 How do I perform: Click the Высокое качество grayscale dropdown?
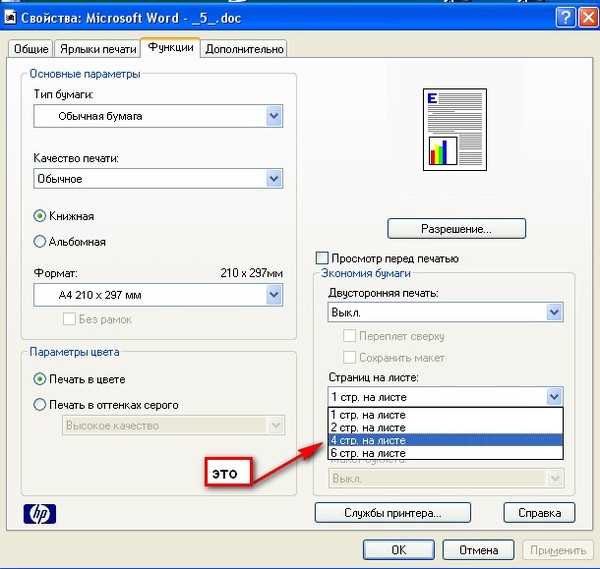click(x=173, y=425)
